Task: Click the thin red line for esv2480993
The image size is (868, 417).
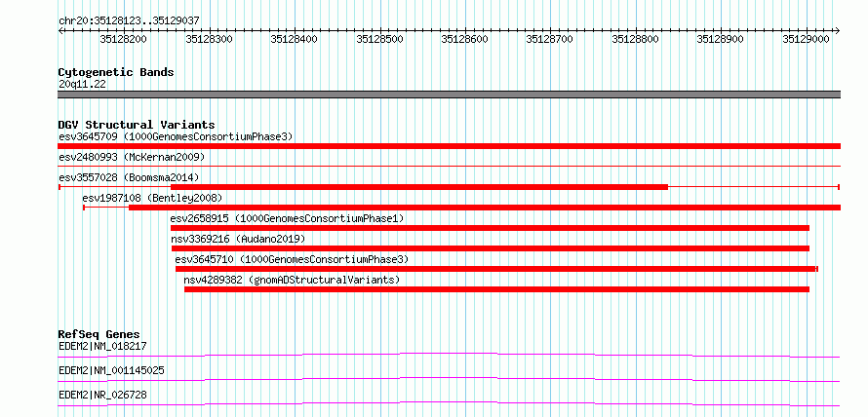Action: coord(449,166)
